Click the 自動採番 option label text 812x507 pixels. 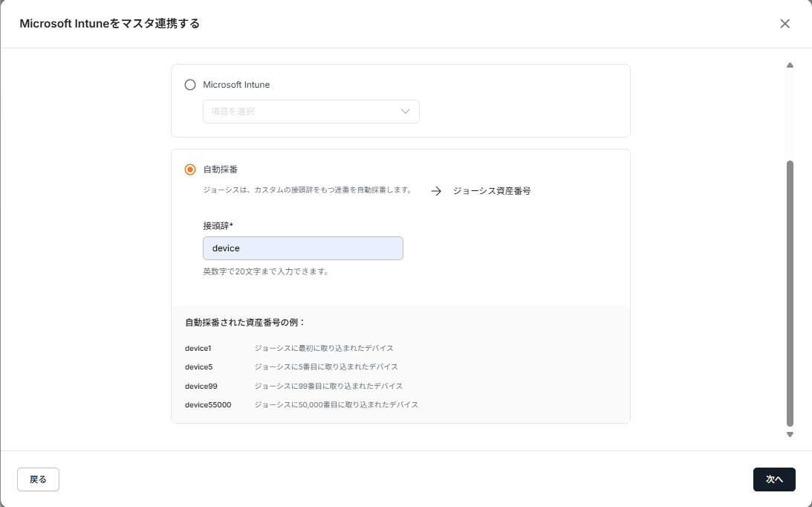(220, 169)
